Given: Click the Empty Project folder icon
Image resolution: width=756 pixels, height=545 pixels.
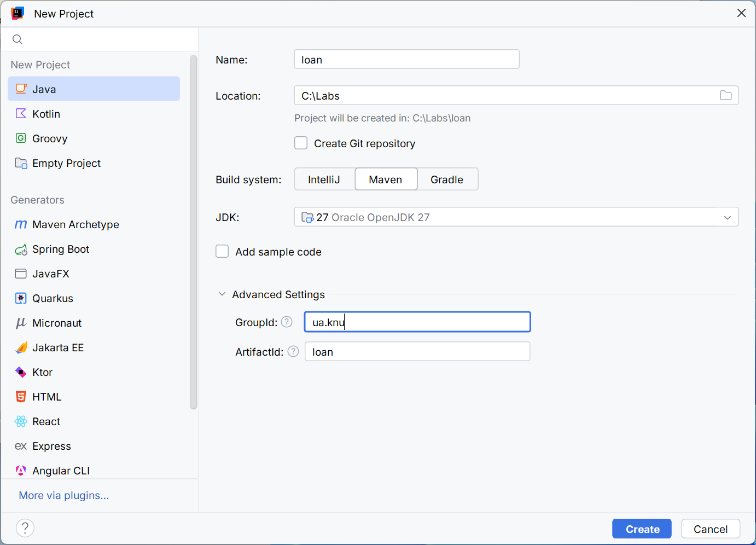Looking at the screenshot, I should [x=21, y=163].
